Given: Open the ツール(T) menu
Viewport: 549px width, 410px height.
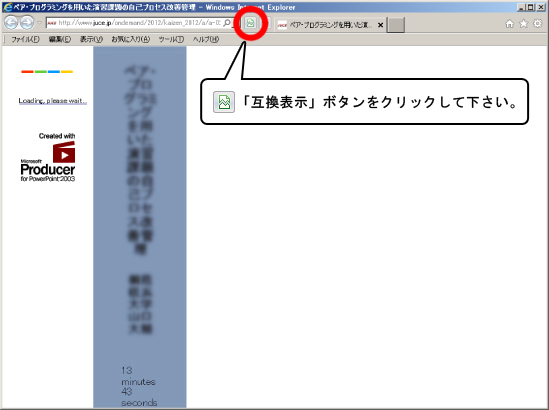Looking at the screenshot, I should coord(171,39).
